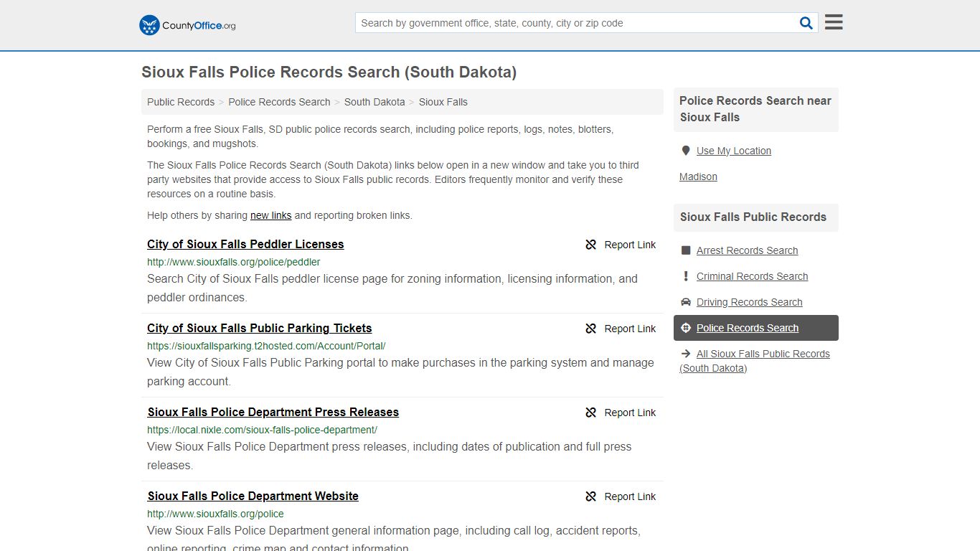Open the hamburger menu icon

click(x=834, y=22)
